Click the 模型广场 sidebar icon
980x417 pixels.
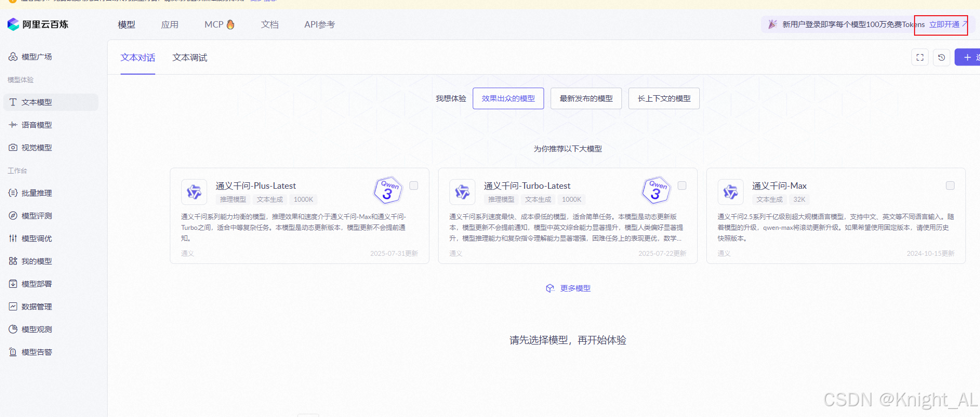click(x=13, y=56)
